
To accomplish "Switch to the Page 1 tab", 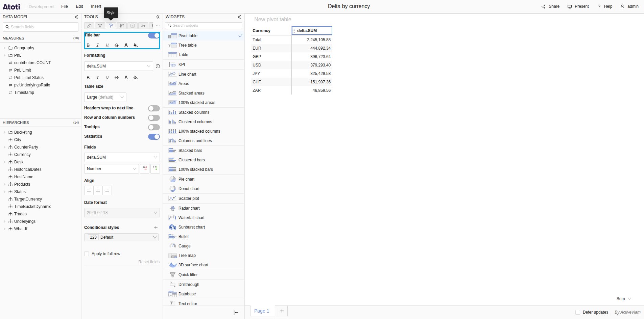I will coord(262,311).
